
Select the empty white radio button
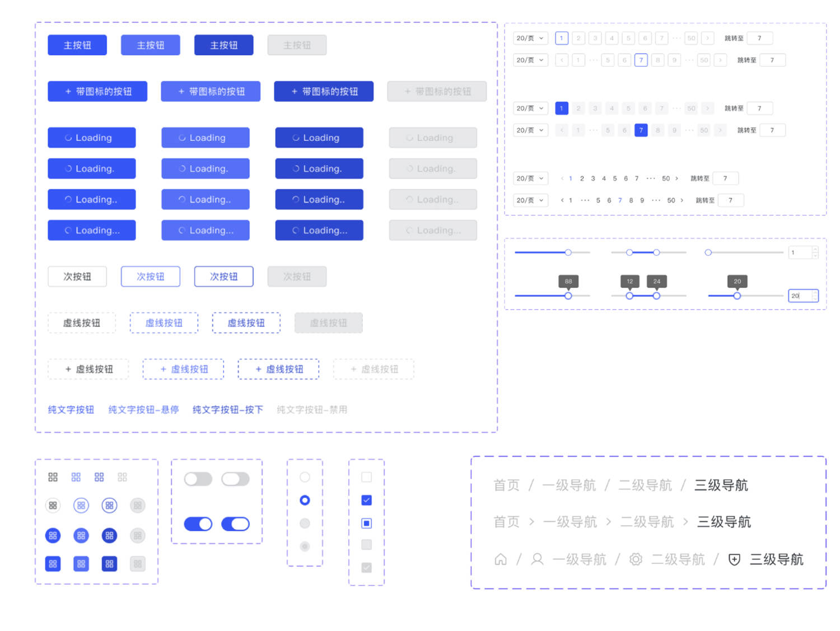pos(305,477)
